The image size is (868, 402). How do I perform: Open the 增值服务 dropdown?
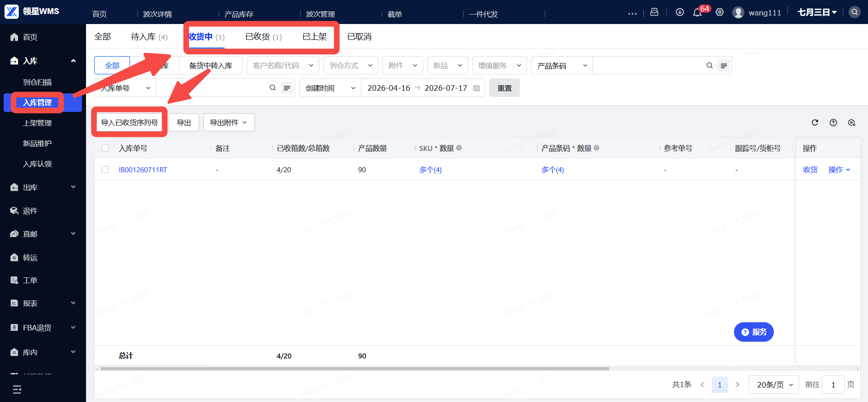click(x=499, y=65)
